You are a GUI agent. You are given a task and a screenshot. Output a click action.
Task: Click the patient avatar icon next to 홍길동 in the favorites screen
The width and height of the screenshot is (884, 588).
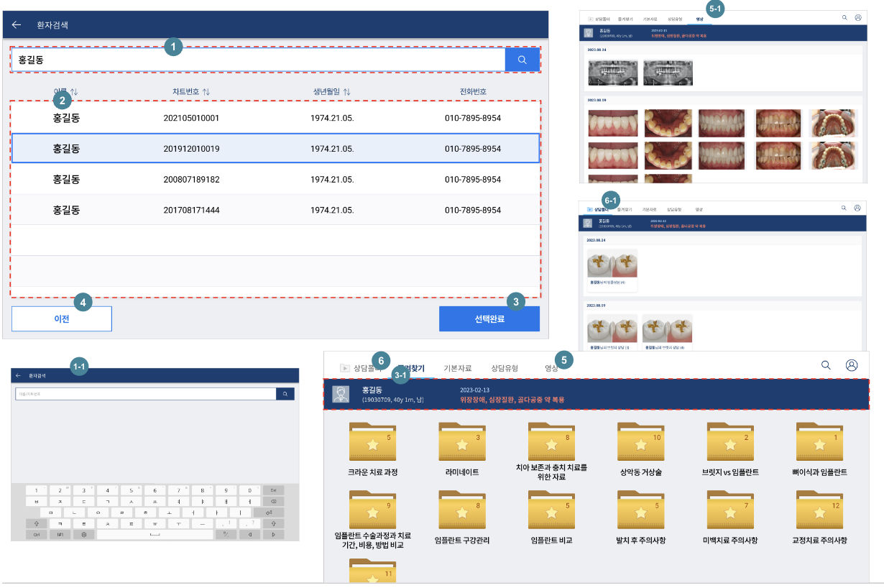pos(342,394)
